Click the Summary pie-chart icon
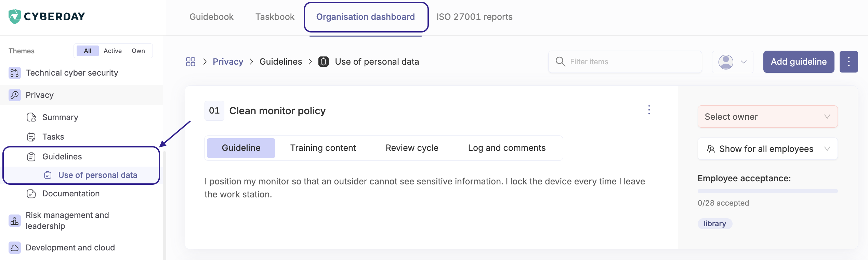 click(31, 117)
